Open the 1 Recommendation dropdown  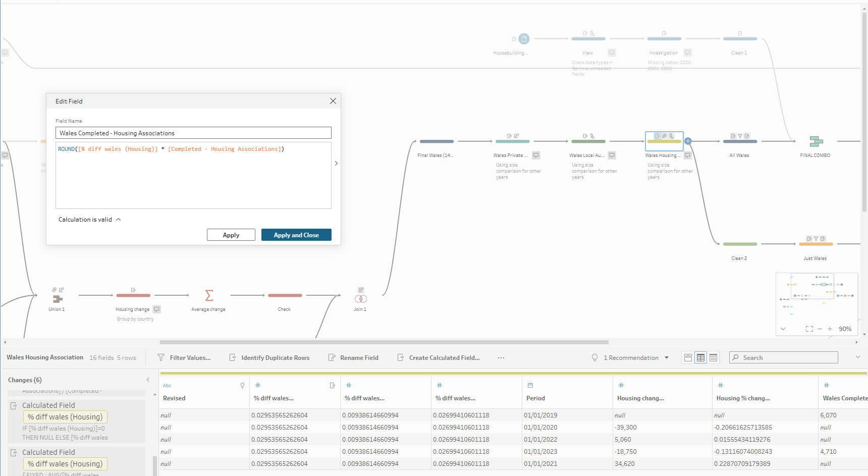(667, 358)
